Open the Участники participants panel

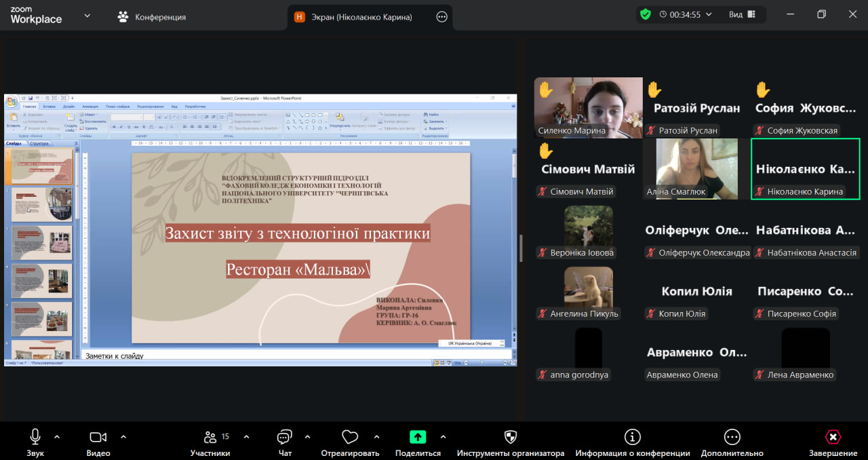[210, 437]
